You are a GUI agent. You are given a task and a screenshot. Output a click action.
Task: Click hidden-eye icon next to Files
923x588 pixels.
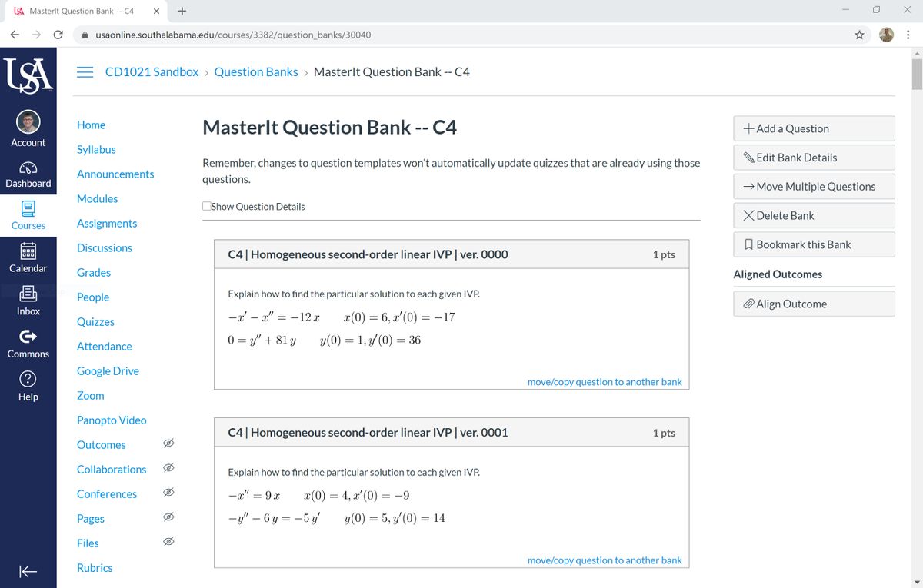pyautogui.click(x=169, y=543)
